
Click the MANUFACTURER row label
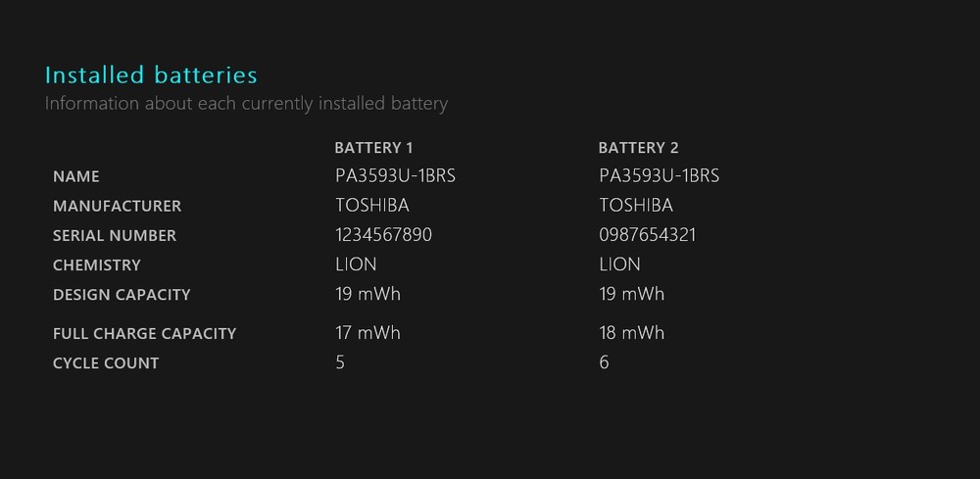[x=117, y=206]
